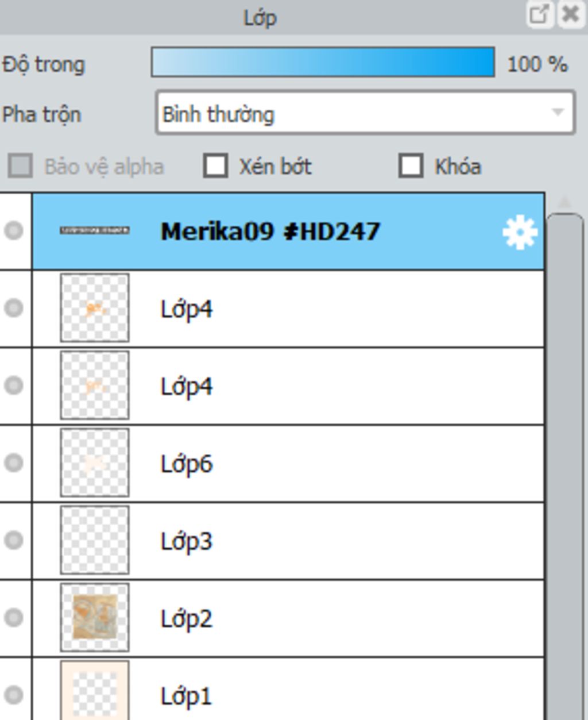Toggle visibility of Lớp3 layer
The image size is (588, 720).
click(x=14, y=541)
